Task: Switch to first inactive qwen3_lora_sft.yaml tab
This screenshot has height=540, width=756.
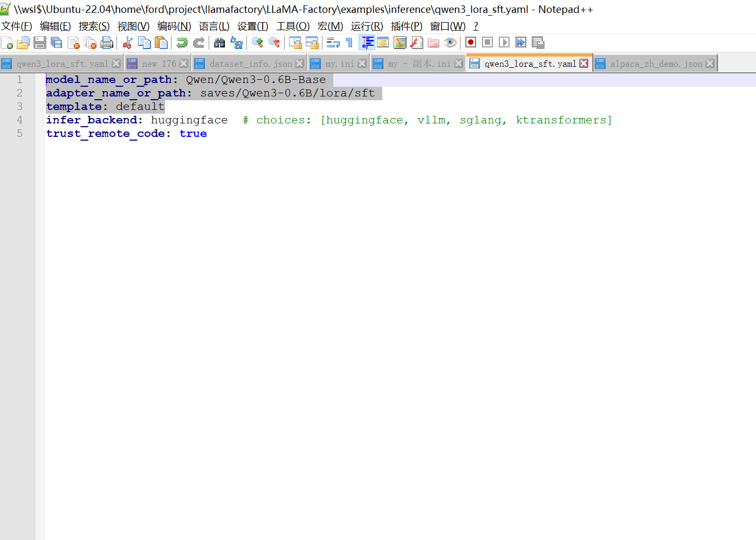Action: click(x=62, y=64)
